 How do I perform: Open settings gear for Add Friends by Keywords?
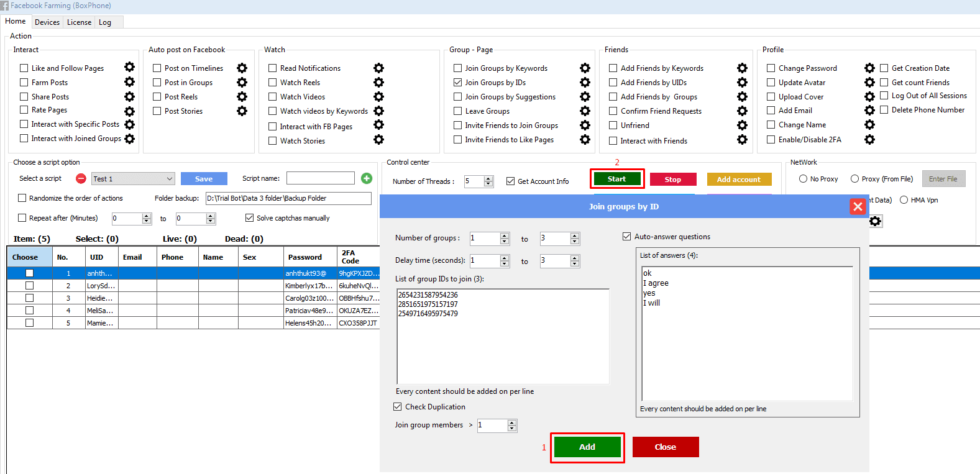pyautogui.click(x=742, y=68)
